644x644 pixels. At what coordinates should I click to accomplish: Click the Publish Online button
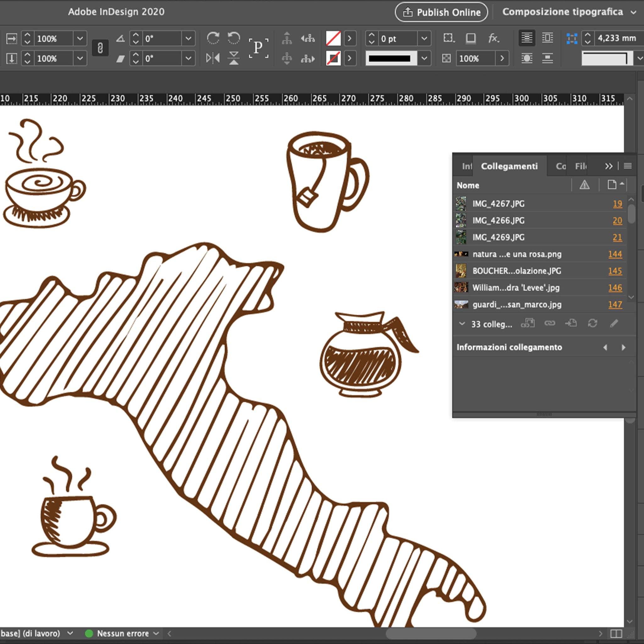441,12
